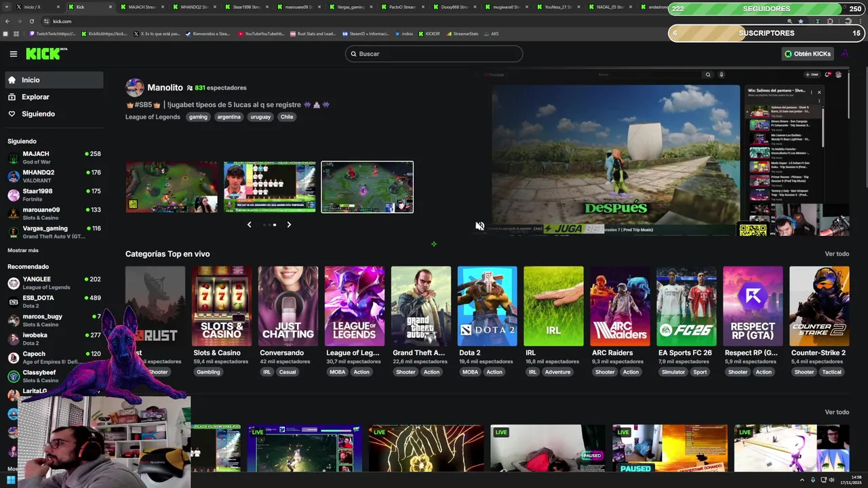
Task: Click the Chile tag
Action: click(x=287, y=117)
